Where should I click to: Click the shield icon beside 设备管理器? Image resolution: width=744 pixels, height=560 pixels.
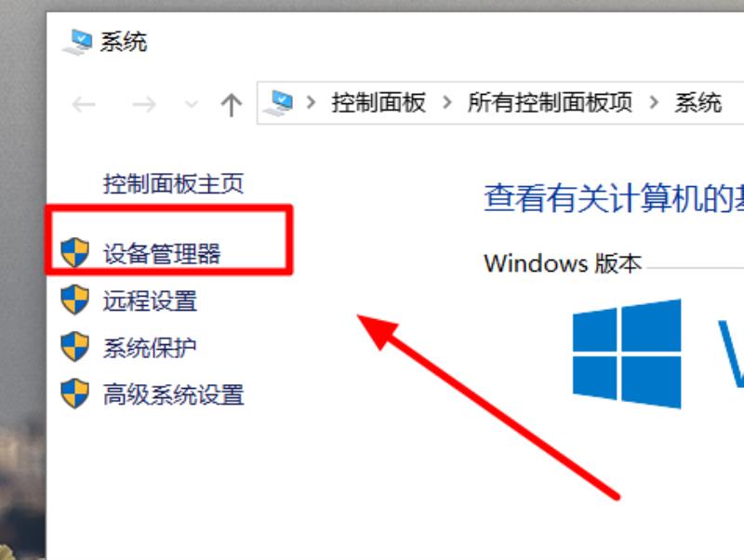75,252
